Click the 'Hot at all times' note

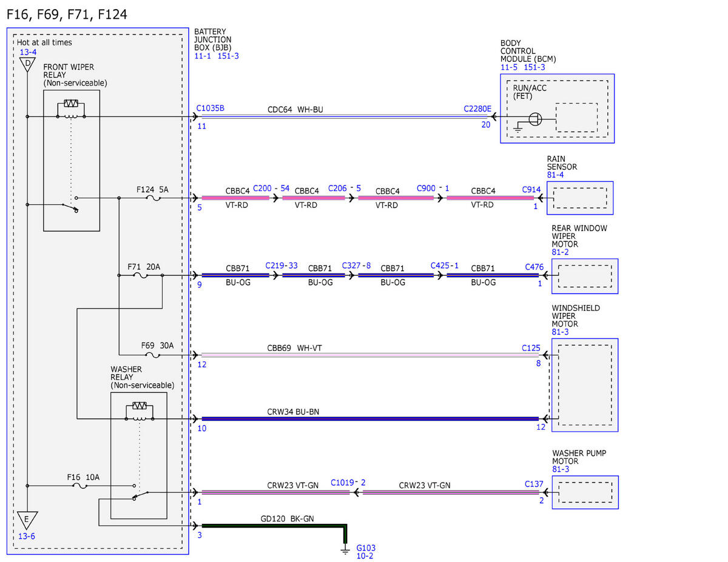tap(44, 43)
